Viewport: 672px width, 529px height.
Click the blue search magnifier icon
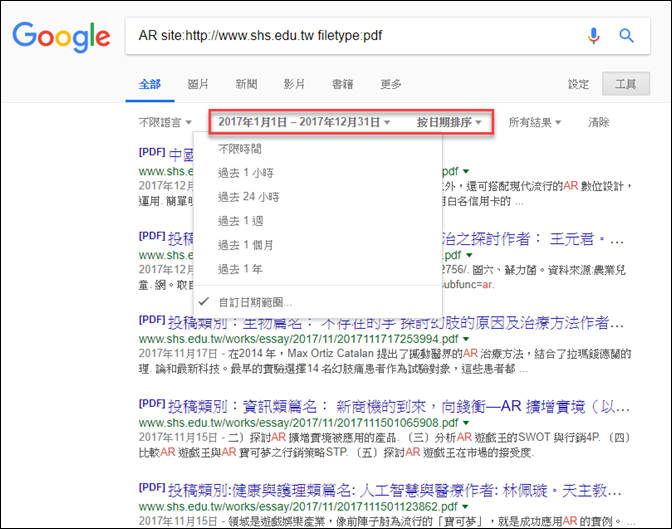pos(627,36)
